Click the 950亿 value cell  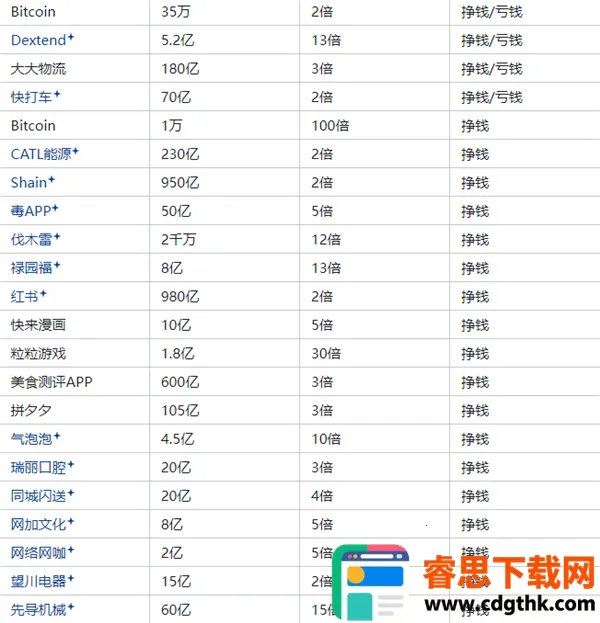pyautogui.click(x=225, y=182)
